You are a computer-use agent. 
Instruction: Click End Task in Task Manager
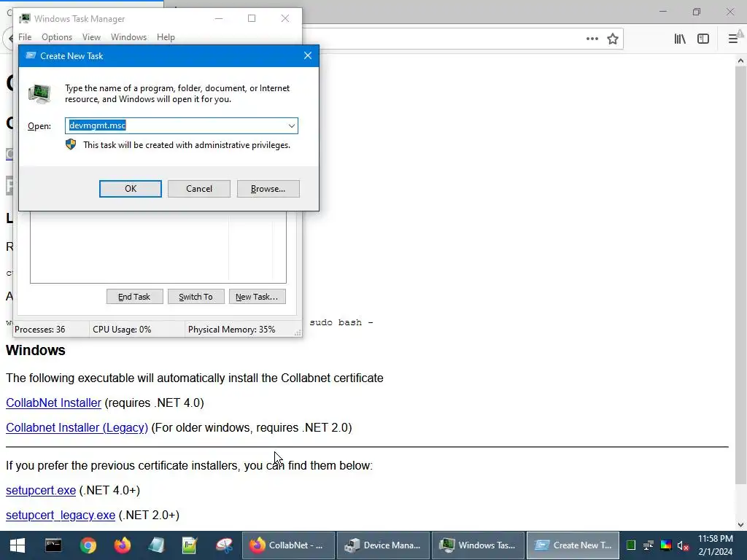134,297
